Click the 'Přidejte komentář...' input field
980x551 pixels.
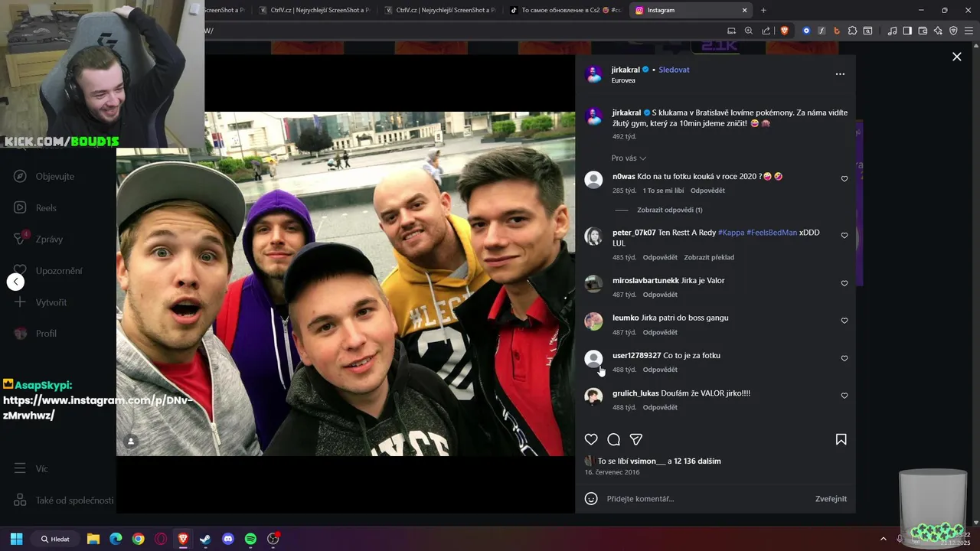pyautogui.click(x=704, y=499)
